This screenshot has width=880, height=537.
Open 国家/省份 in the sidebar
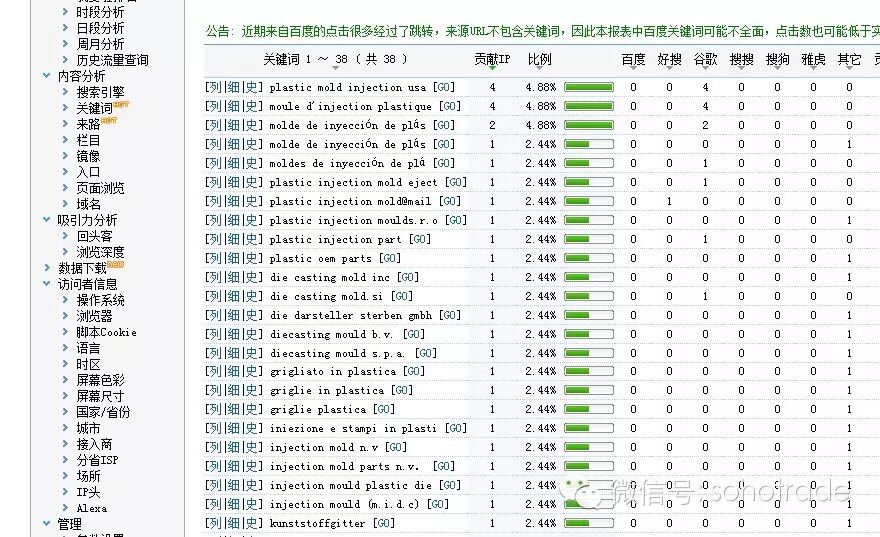[x=103, y=412]
